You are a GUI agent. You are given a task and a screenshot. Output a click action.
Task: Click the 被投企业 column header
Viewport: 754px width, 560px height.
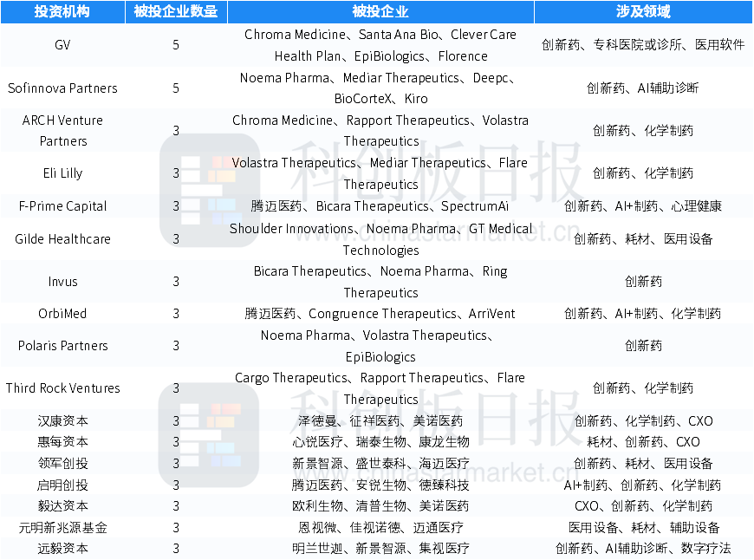(x=380, y=11)
